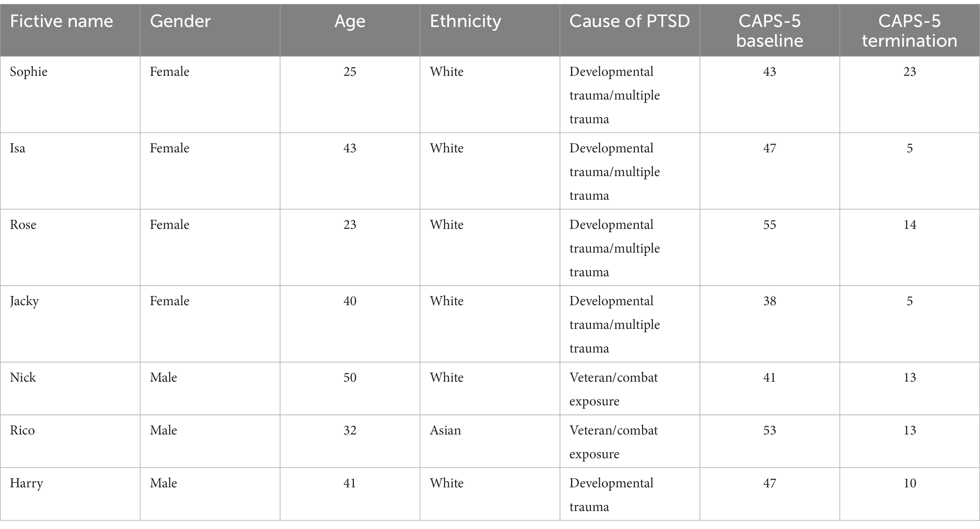Select Rico's Veteran/combat exposure cell

click(x=614, y=442)
